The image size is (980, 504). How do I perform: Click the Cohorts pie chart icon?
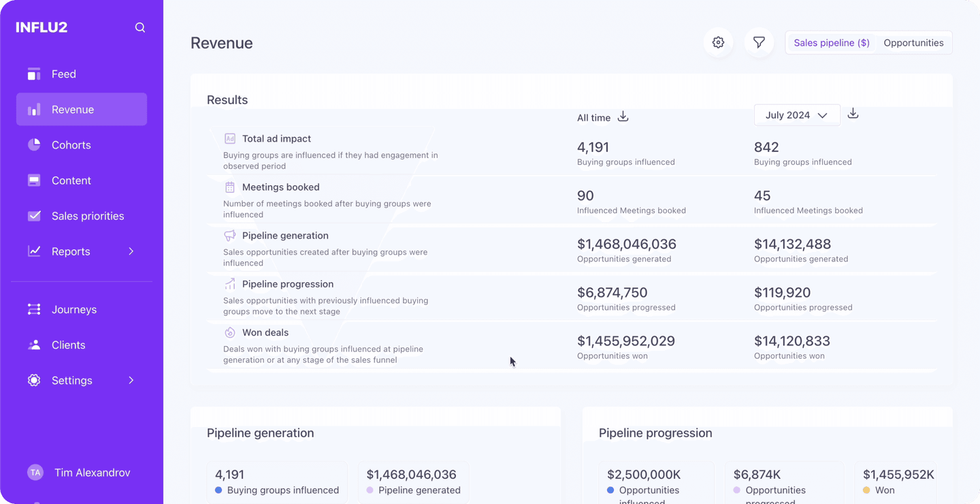(x=34, y=145)
